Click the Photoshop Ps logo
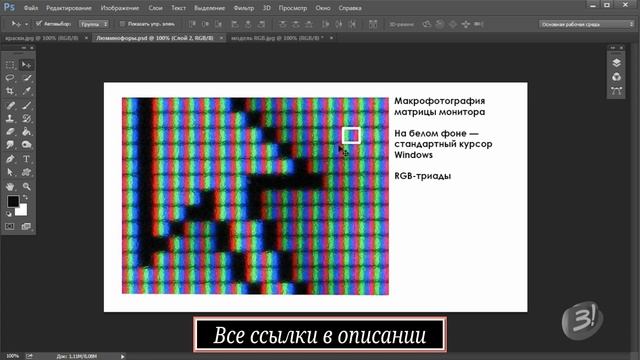 tap(9, 7)
